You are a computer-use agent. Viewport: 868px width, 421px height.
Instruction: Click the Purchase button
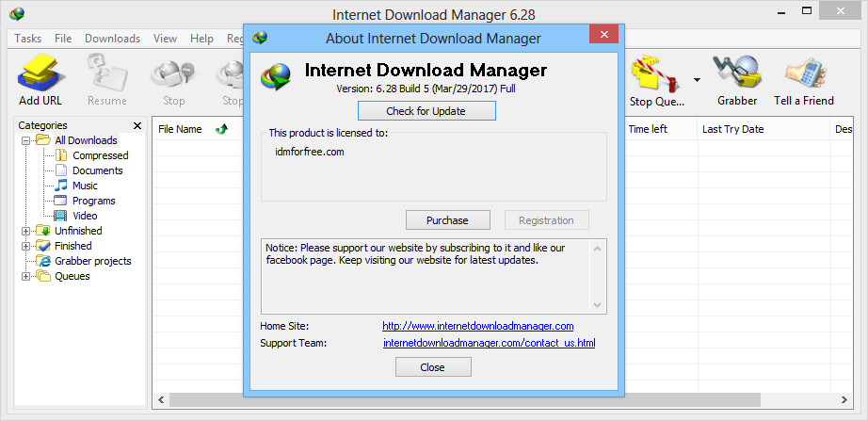click(447, 219)
